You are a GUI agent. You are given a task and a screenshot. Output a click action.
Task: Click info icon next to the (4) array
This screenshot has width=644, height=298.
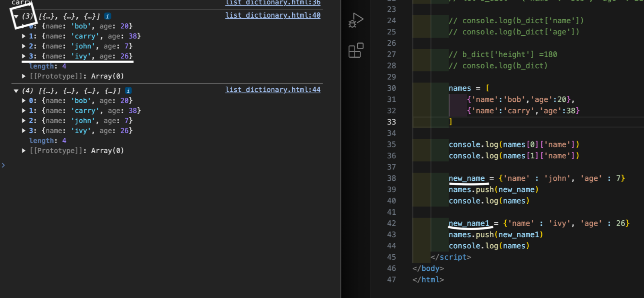(128, 91)
